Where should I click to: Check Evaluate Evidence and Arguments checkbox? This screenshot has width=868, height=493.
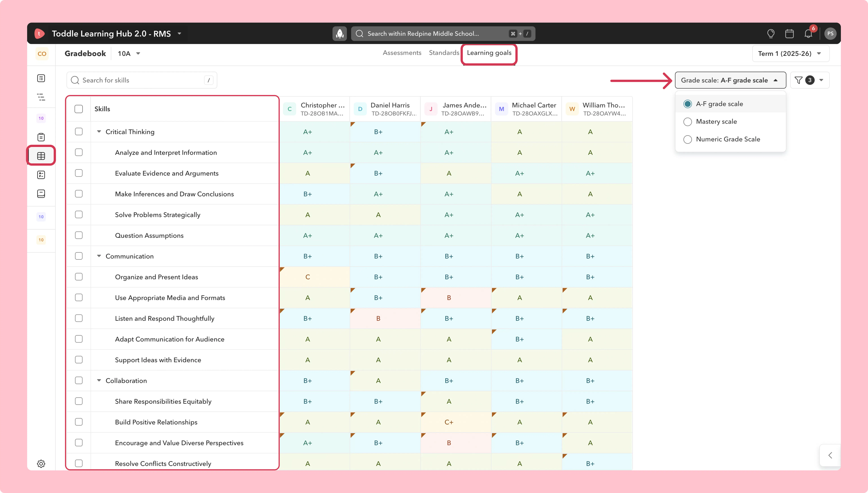(79, 173)
